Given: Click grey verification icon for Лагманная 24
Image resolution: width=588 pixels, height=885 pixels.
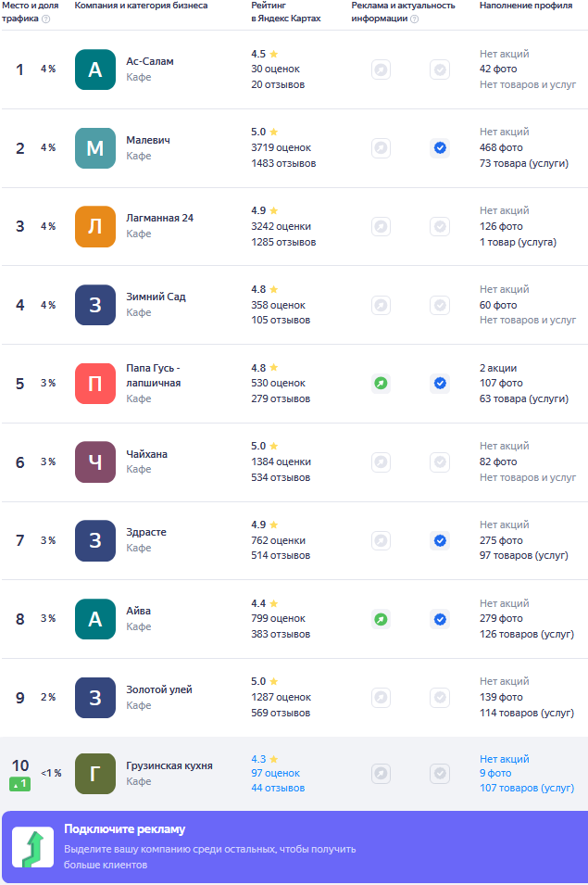Looking at the screenshot, I should [x=440, y=227].
